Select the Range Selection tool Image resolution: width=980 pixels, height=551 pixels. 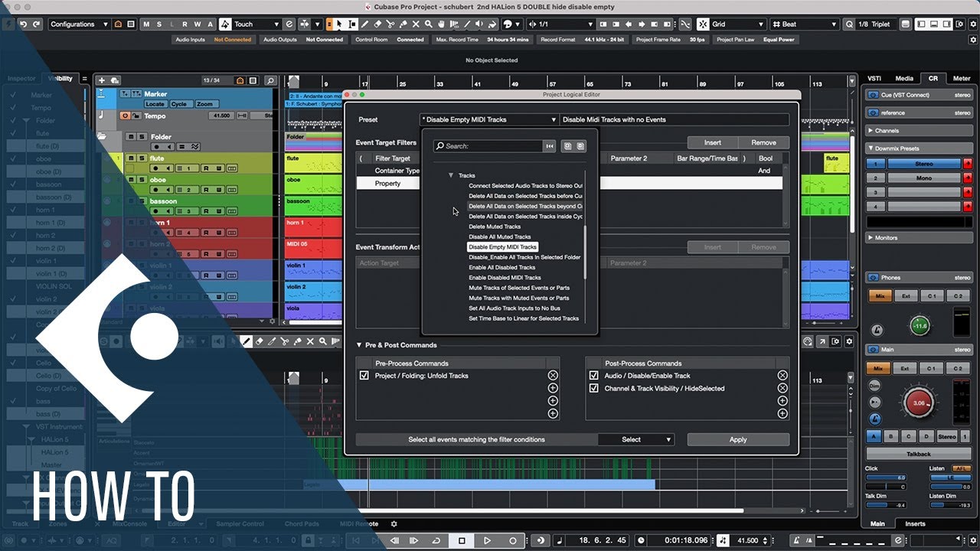point(352,24)
